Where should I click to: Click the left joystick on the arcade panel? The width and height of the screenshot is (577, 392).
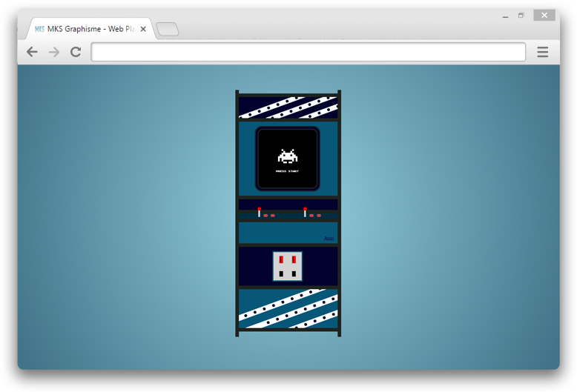point(259,212)
